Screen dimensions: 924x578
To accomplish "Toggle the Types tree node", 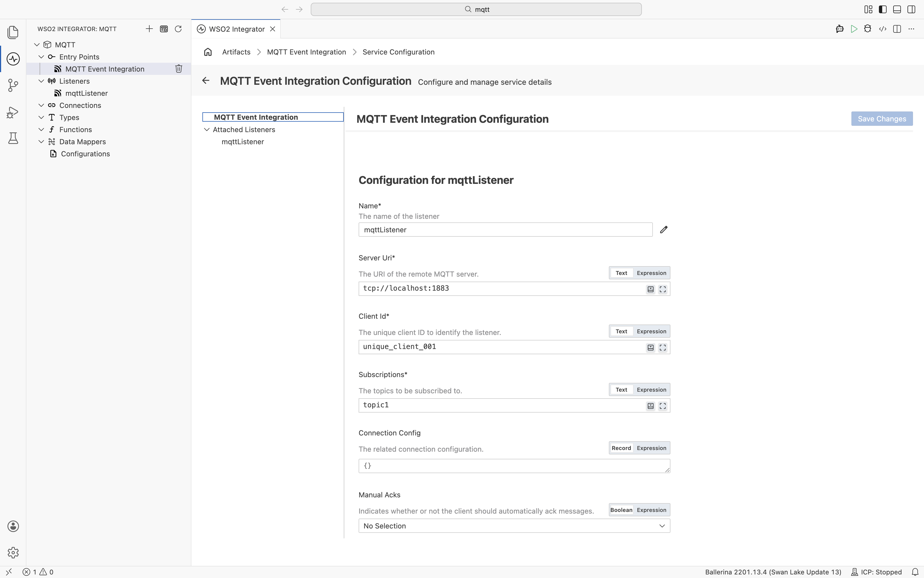I will click(x=41, y=117).
